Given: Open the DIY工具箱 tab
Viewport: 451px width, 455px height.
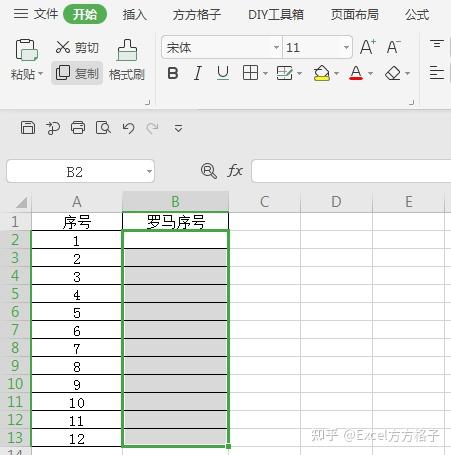Looking at the screenshot, I should click(276, 15).
